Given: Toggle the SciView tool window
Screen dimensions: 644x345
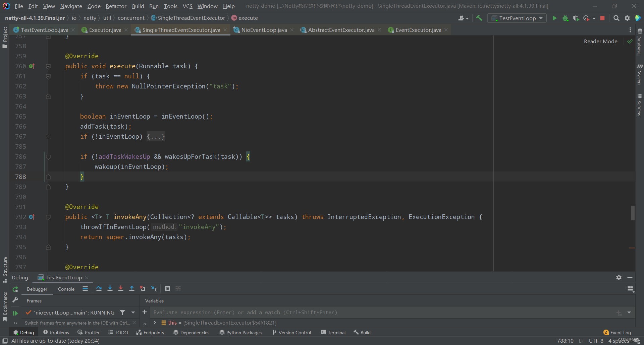Looking at the screenshot, I should [640, 105].
